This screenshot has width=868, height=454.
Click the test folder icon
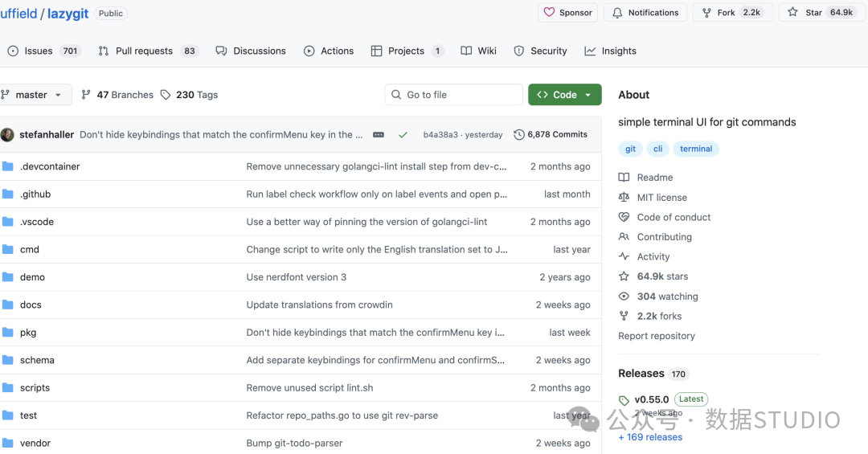pyautogui.click(x=8, y=415)
